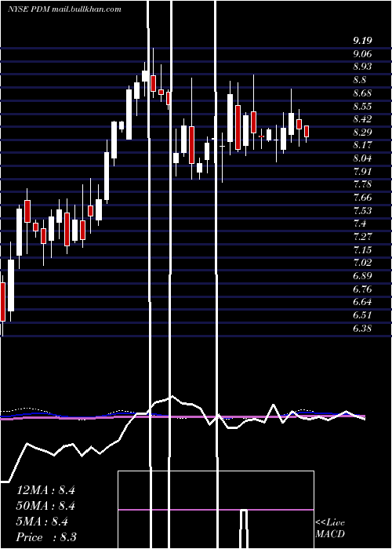The width and height of the screenshot is (392, 549).
Task: Click the 8.93 price label
Action: [362, 67]
